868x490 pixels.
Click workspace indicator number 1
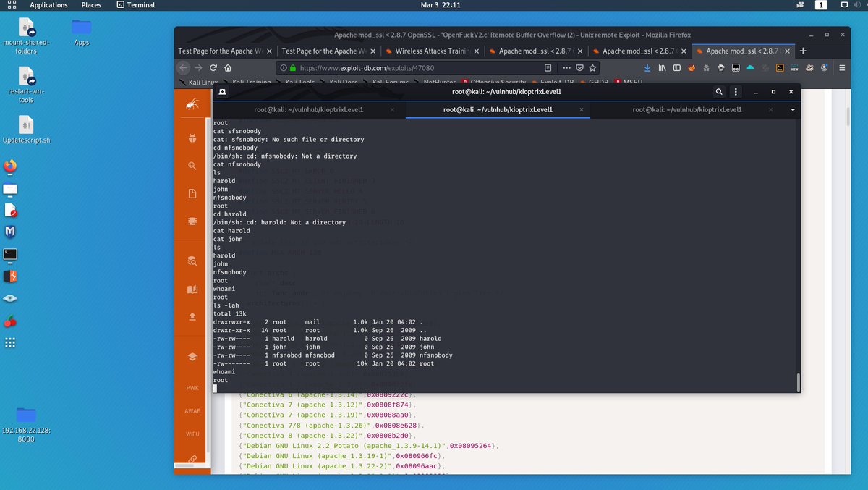click(x=821, y=5)
